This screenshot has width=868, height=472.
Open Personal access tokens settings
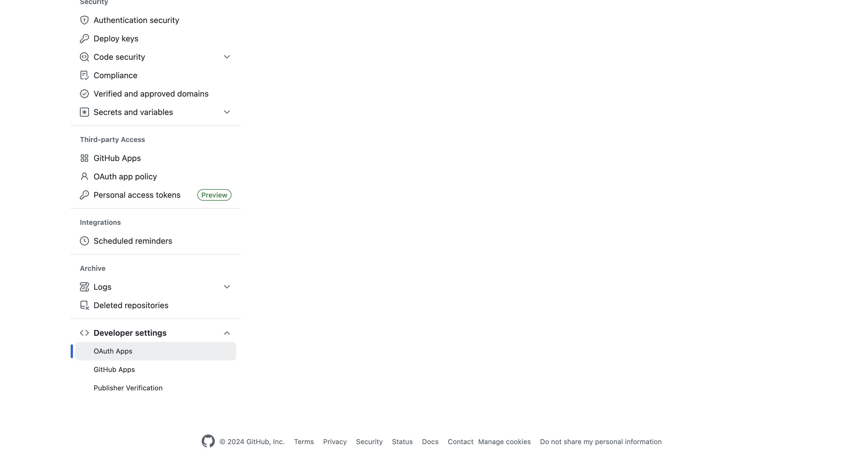(x=137, y=195)
